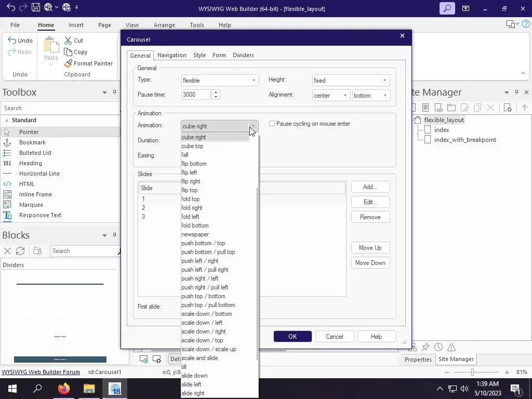Click the Remove slide button

point(370,217)
